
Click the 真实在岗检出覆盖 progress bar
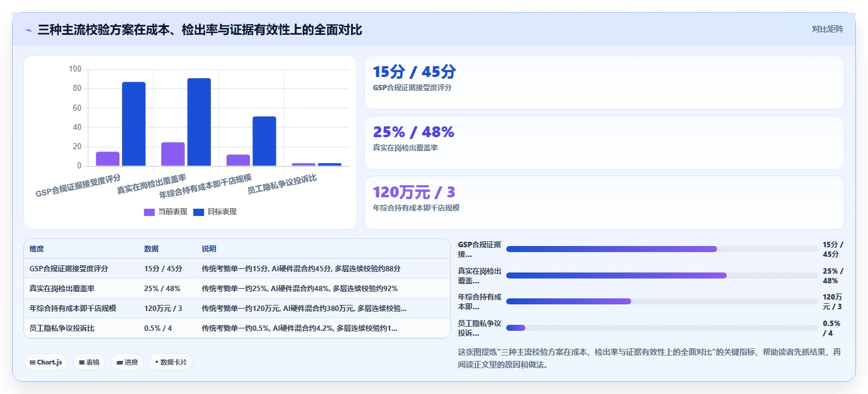662,275
